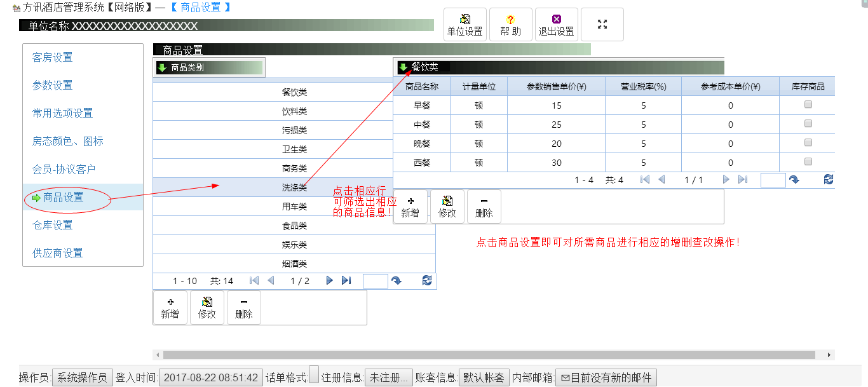This screenshot has width=868, height=387.
Task: Click page number field in 餐饮类 pager
Action: click(x=773, y=180)
